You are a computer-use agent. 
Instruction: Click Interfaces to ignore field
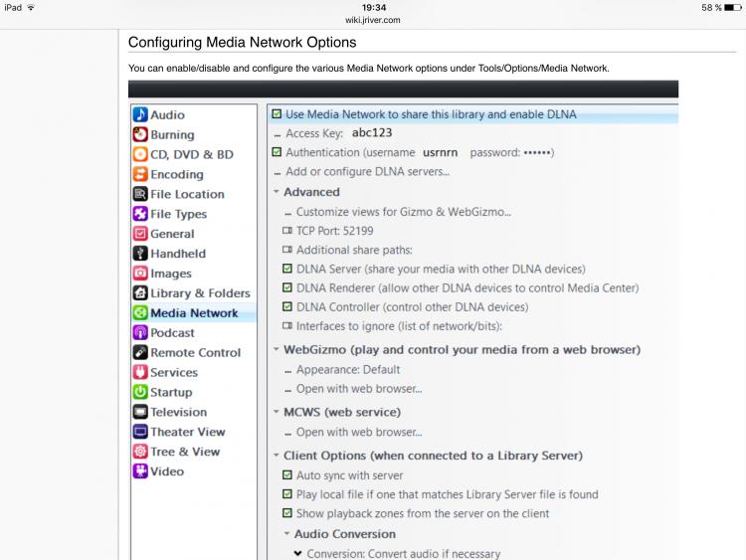399,326
